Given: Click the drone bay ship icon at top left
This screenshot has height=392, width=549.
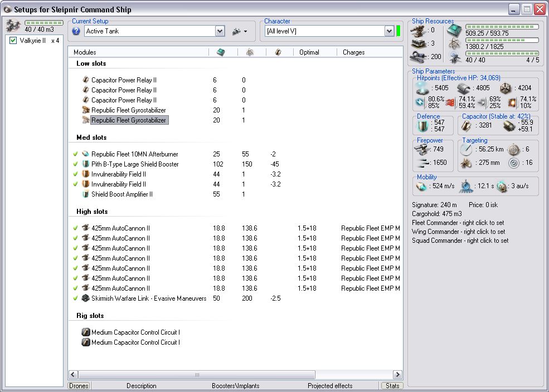Looking at the screenshot, I should [x=14, y=26].
